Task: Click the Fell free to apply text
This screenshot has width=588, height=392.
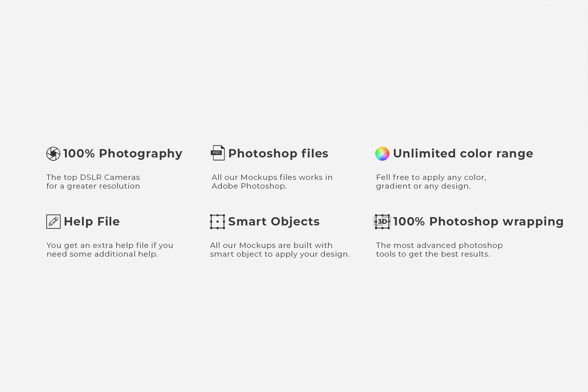Action: pyautogui.click(x=410, y=177)
